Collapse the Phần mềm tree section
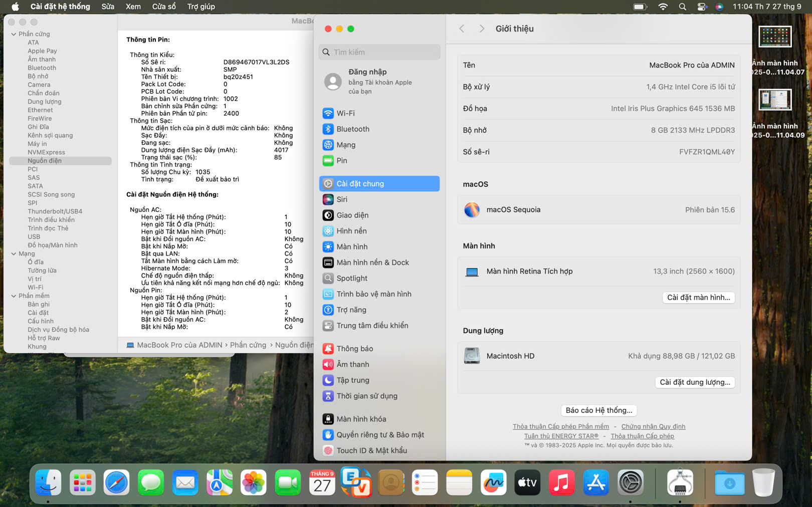 14,296
